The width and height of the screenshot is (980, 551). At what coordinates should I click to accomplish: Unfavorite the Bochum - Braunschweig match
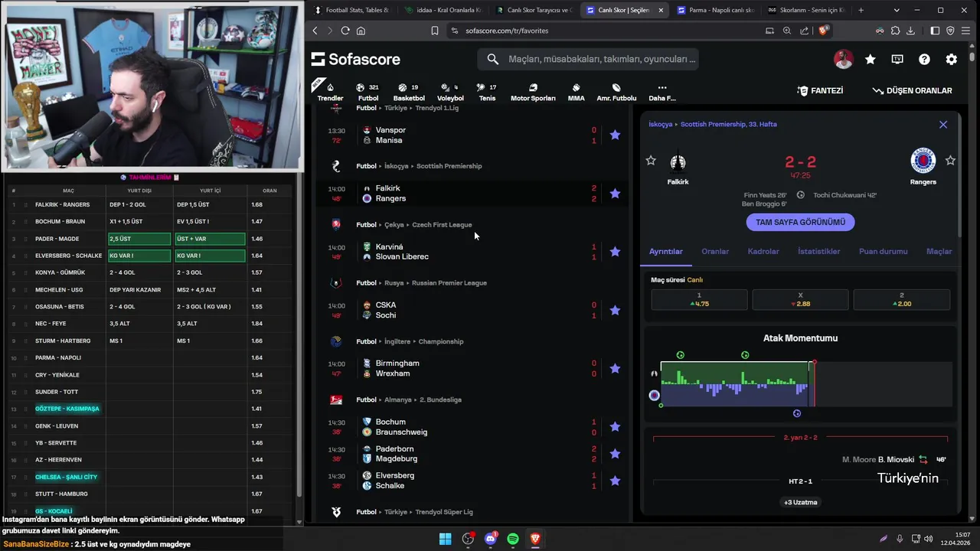pyautogui.click(x=615, y=427)
